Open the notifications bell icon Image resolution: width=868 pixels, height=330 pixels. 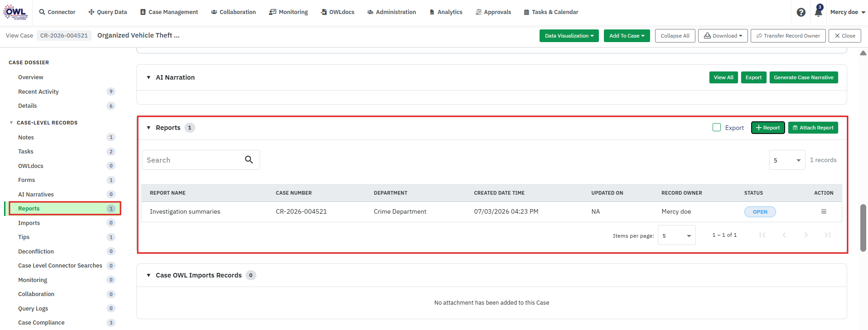[x=818, y=11]
